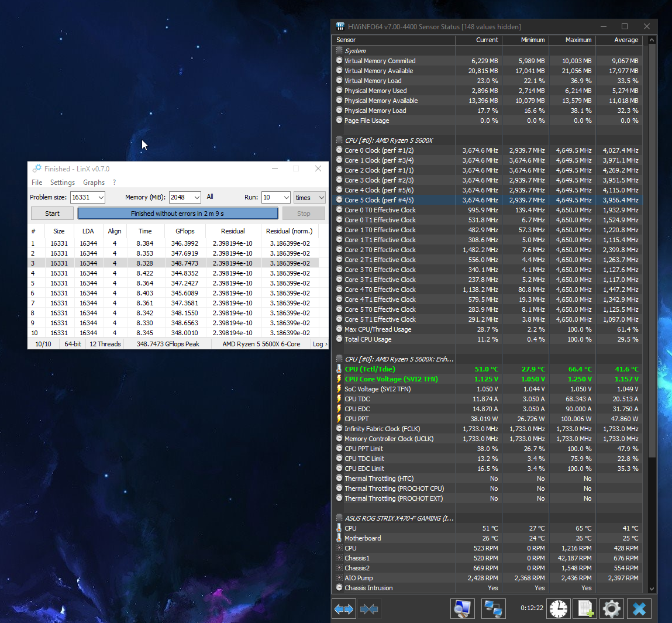
Task: Close sensors with the blue X icon
Action: coord(639,609)
